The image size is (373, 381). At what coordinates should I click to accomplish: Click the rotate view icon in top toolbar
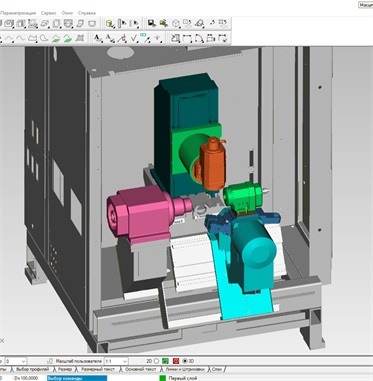coord(212,23)
